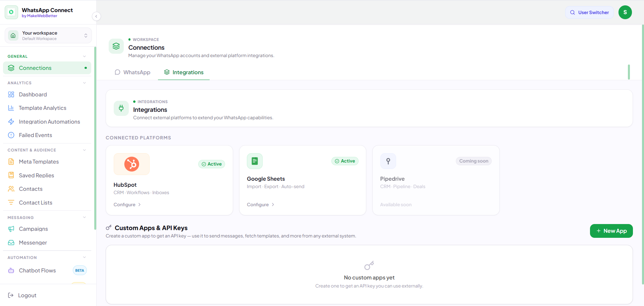Click the Saved Replies bookmark icon
Viewport: 644px width, 306px height.
coord(11,175)
